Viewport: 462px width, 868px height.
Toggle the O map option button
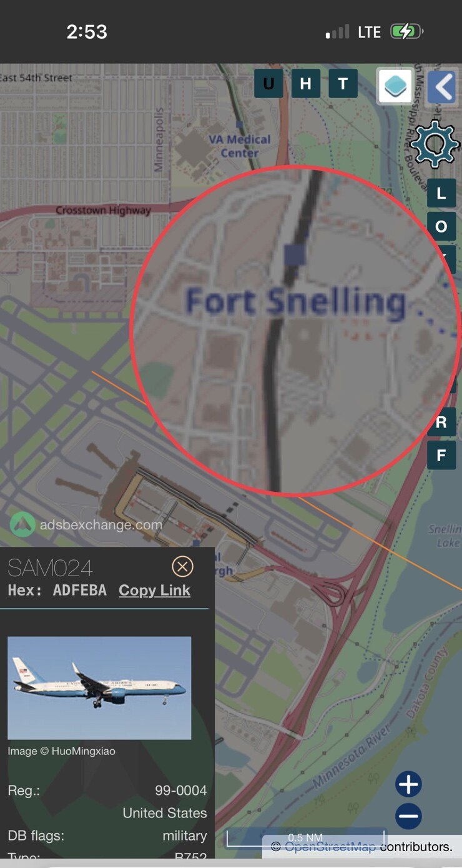tap(441, 226)
